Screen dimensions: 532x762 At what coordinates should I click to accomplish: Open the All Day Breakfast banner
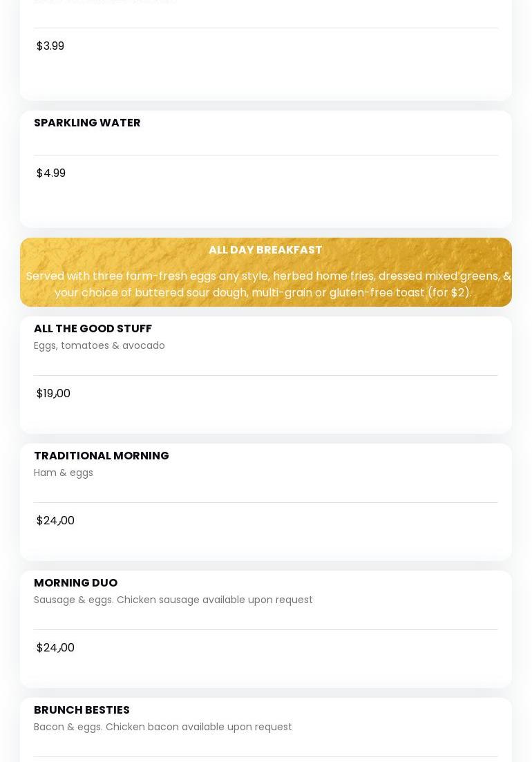pos(266,272)
